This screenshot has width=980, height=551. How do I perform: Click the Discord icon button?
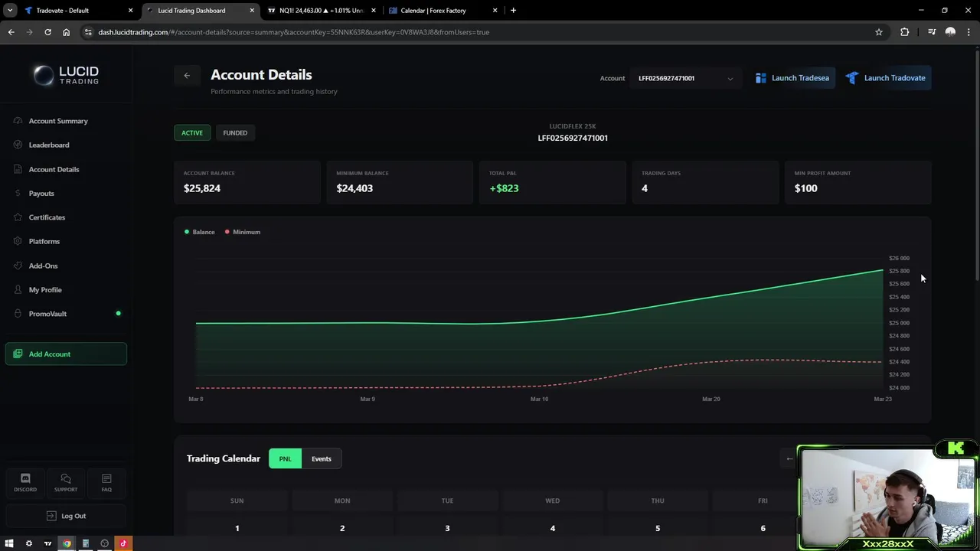point(25,483)
